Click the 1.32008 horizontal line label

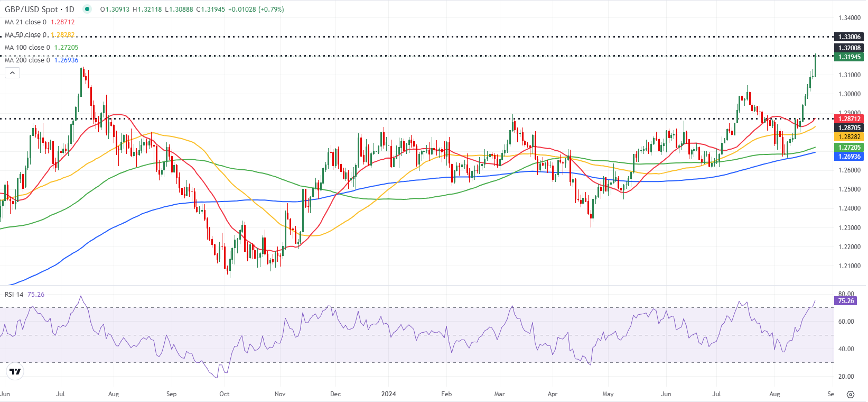850,48
